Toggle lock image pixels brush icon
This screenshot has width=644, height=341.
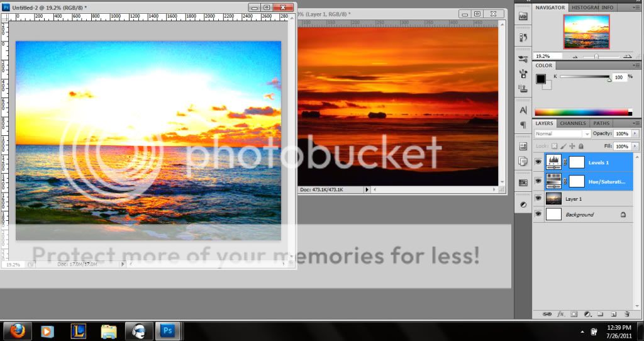pos(563,146)
